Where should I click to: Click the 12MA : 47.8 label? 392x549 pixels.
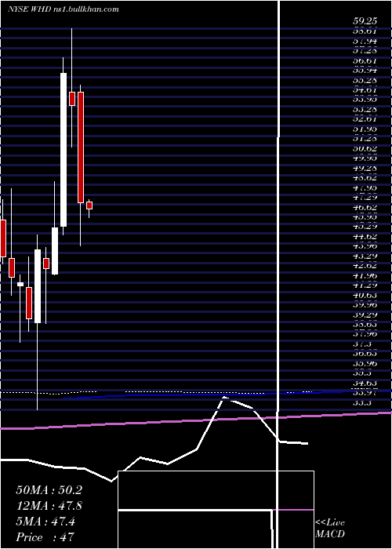pos(49,506)
